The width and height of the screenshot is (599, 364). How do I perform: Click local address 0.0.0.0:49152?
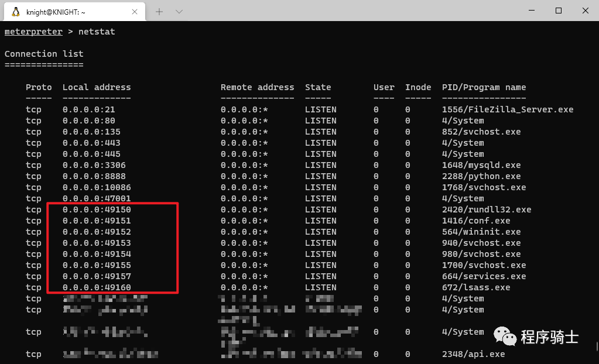tap(97, 232)
